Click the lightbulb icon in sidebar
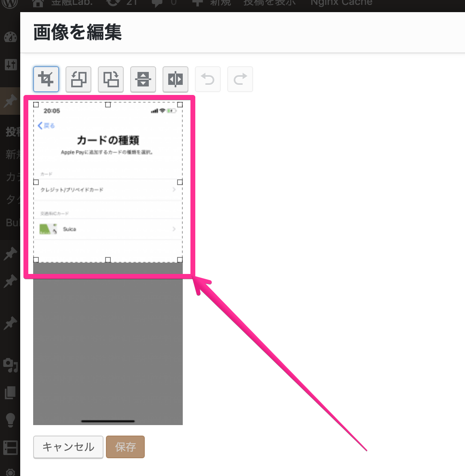The width and height of the screenshot is (465, 476). [x=11, y=420]
